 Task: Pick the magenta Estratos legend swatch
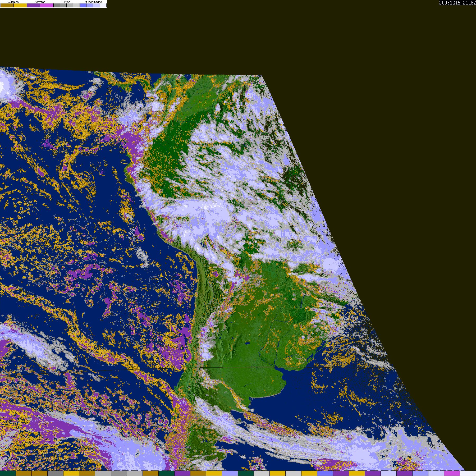[47, 5]
